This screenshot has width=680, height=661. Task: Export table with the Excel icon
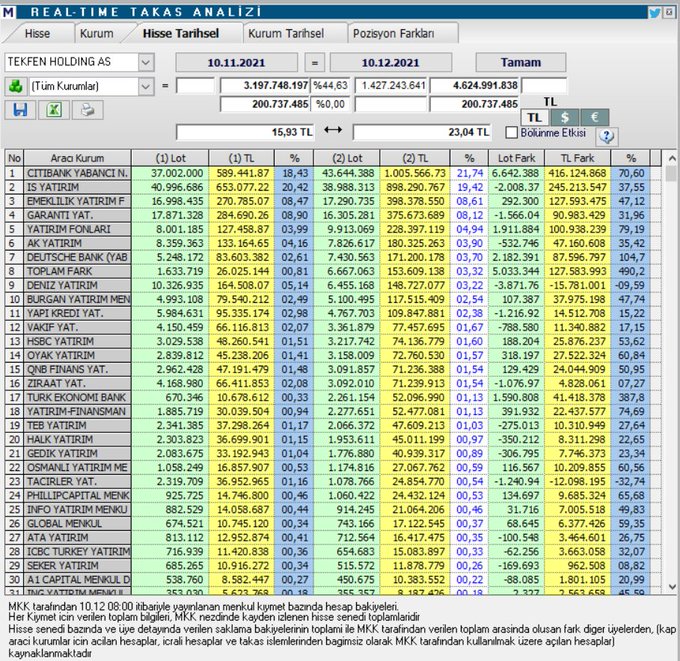pos(54,110)
